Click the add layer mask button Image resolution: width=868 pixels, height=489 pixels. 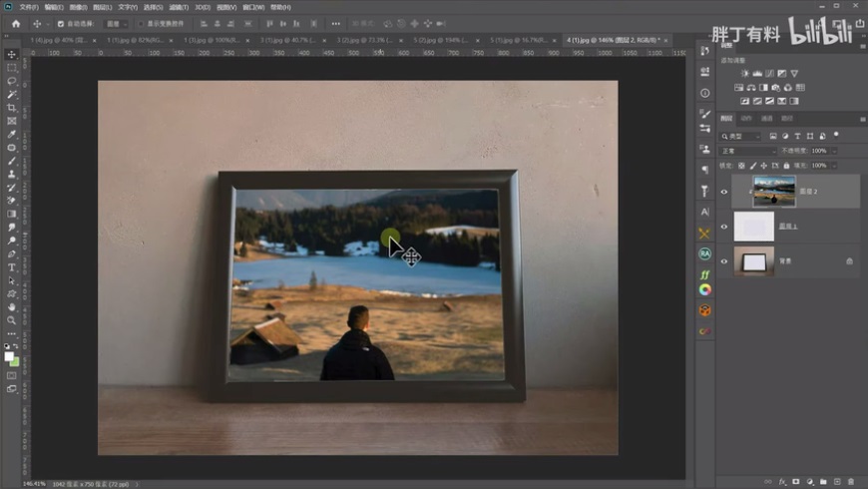[796, 482]
